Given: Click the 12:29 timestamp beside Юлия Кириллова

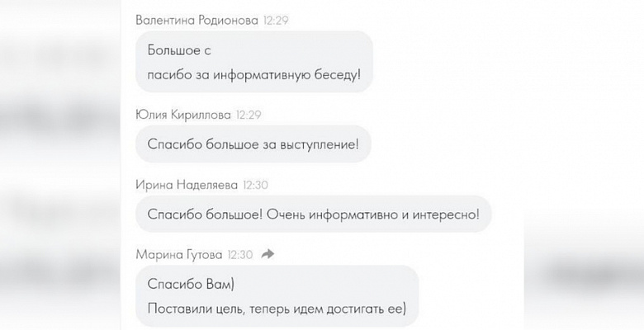Looking at the screenshot, I should [249, 115].
